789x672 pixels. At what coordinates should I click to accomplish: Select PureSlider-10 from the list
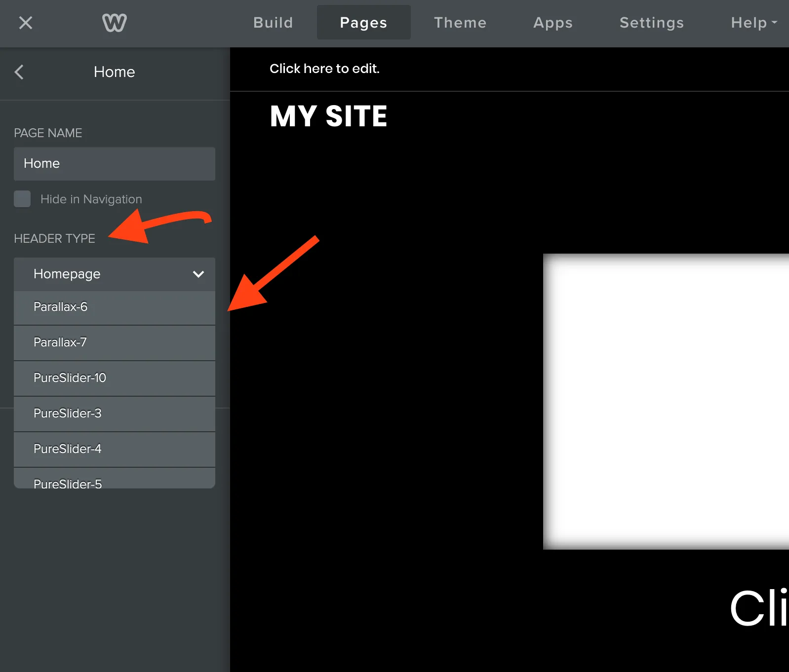[115, 378]
